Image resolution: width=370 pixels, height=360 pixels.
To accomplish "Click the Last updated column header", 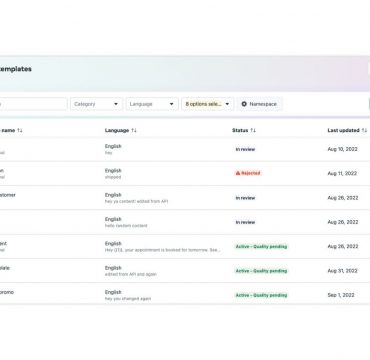I will 343,130.
